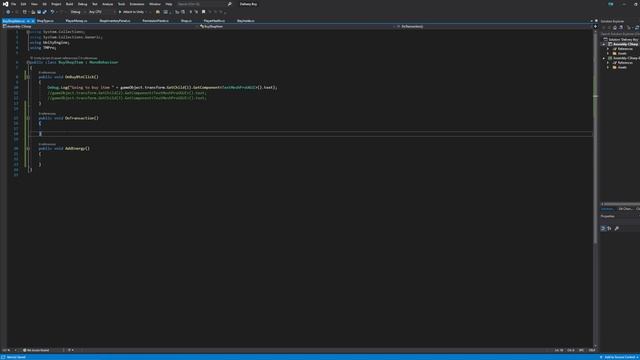Open the Tools menu
This screenshot has width=640, height=360.
pyautogui.click(x=121, y=4)
